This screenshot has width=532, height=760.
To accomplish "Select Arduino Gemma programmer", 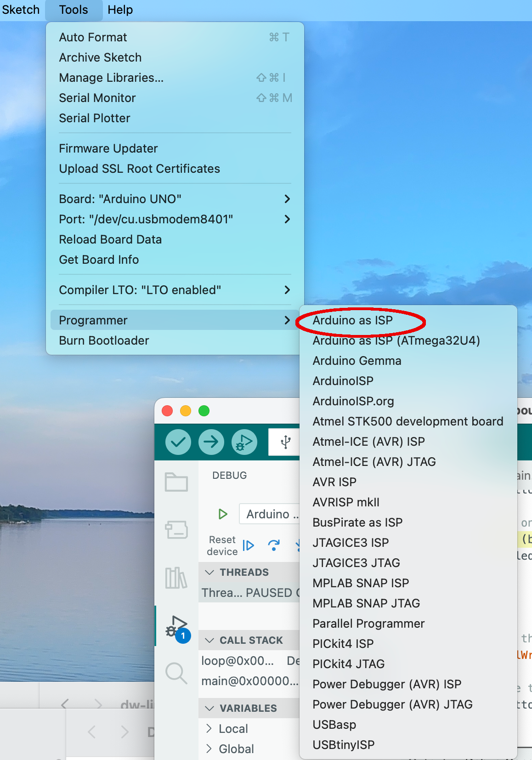I will coord(408,361).
